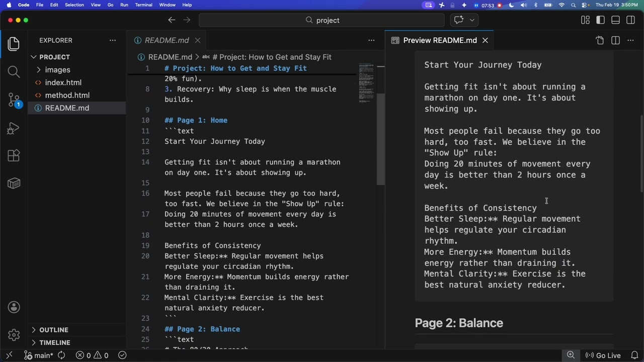Open the Copilot chat icon
Viewport: 644px width, 362px height.
458,20
